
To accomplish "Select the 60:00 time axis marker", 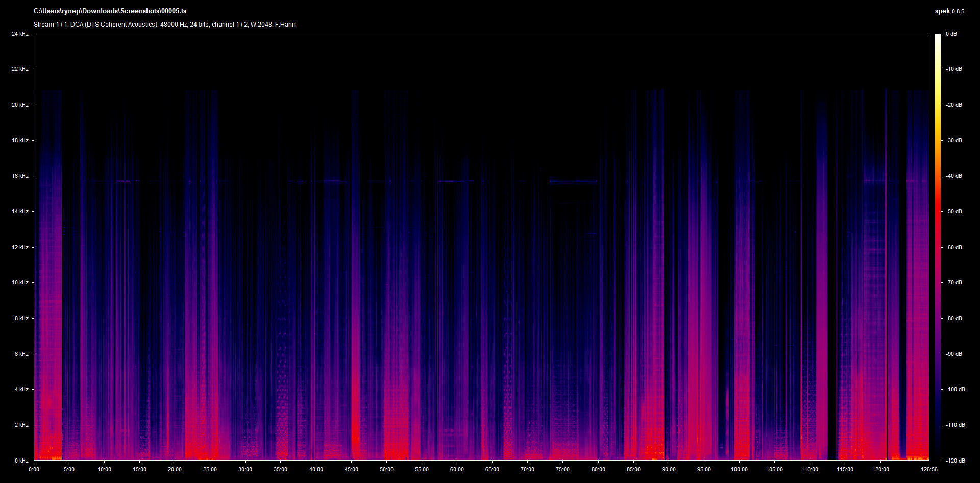I will (x=457, y=469).
